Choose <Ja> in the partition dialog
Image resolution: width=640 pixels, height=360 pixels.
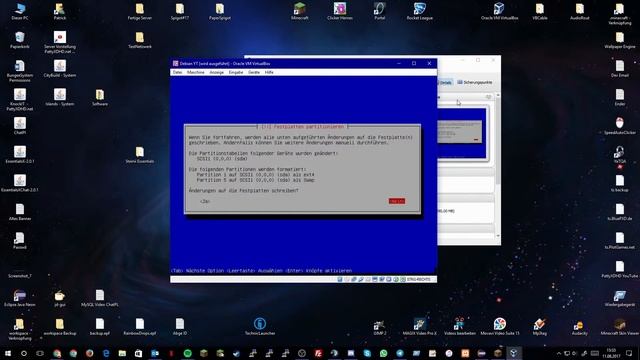point(205,201)
